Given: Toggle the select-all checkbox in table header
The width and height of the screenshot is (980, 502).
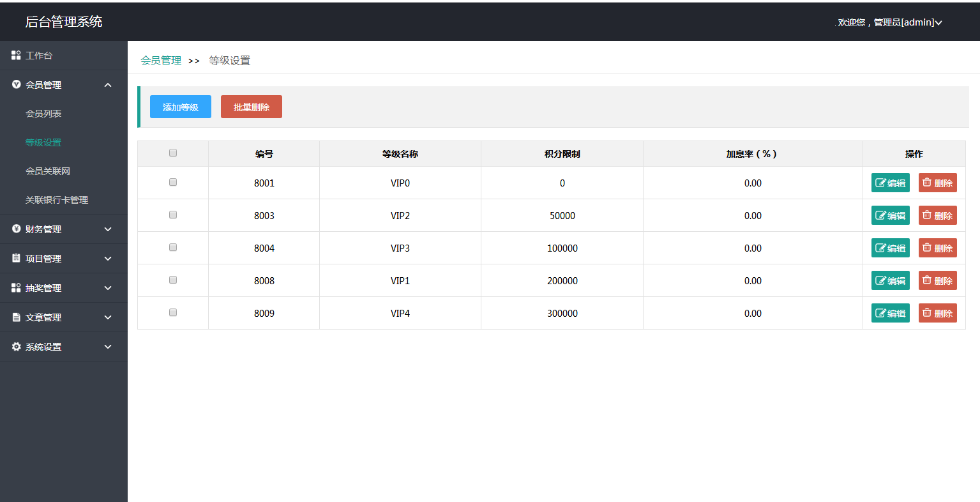Looking at the screenshot, I should [173, 153].
